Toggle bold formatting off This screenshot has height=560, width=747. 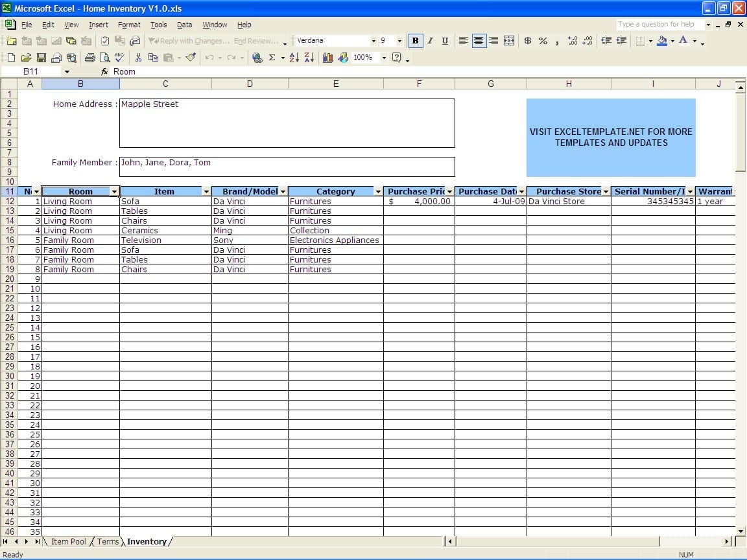click(x=416, y=40)
